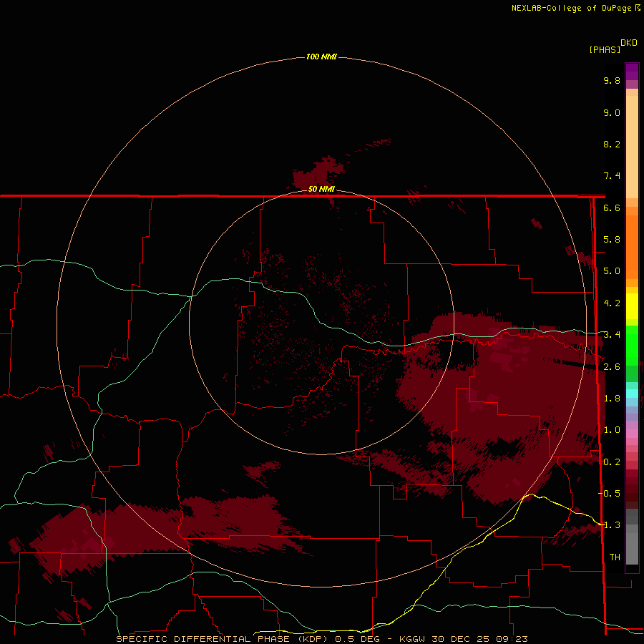Click the 1.0 legend value
The width and height of the screenshot is (644, 644).
[612, 430]
